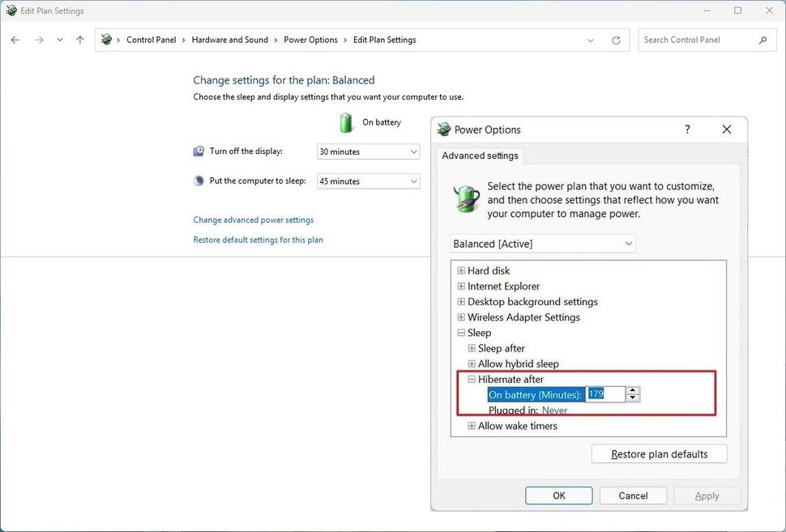Click the refresh icon in address bar
The width and height of the screenshot is (786, 532).
[615, 39]
